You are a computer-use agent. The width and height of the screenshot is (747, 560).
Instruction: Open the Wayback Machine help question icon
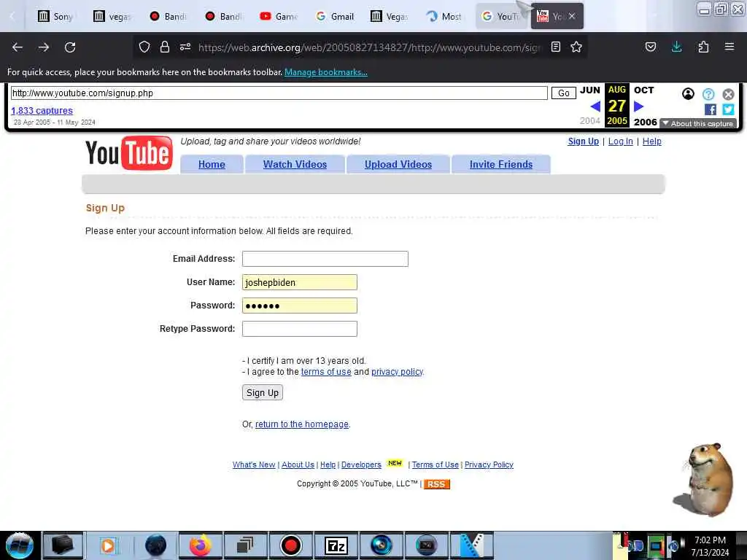click(x=708, y=94)
